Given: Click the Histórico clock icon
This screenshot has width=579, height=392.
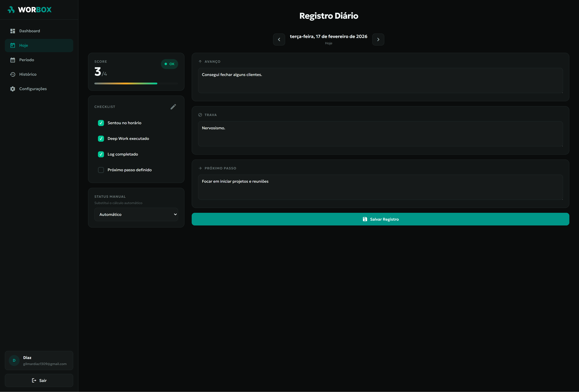Looking at the screenshot, I should [x=13, y=74].
